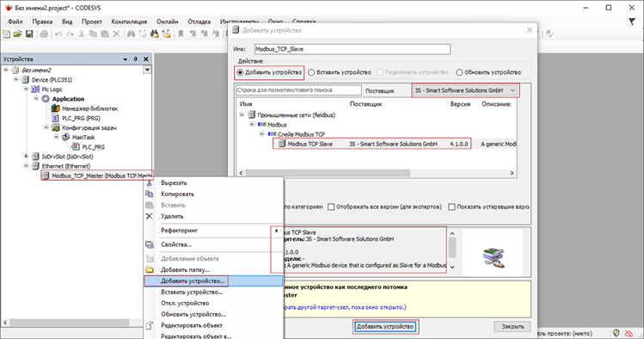Click the Undo arrow icon
The height and width of the screenshot is (339, 644).
coord(58,34)
